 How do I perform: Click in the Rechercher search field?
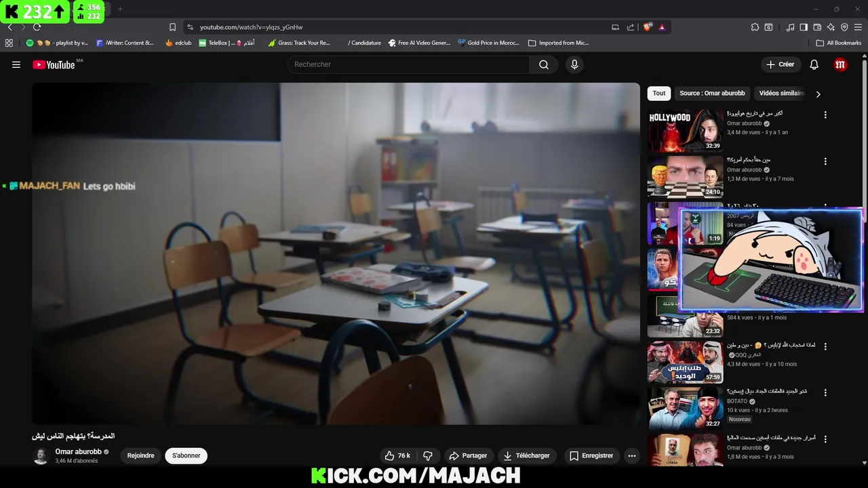(408, 64)
